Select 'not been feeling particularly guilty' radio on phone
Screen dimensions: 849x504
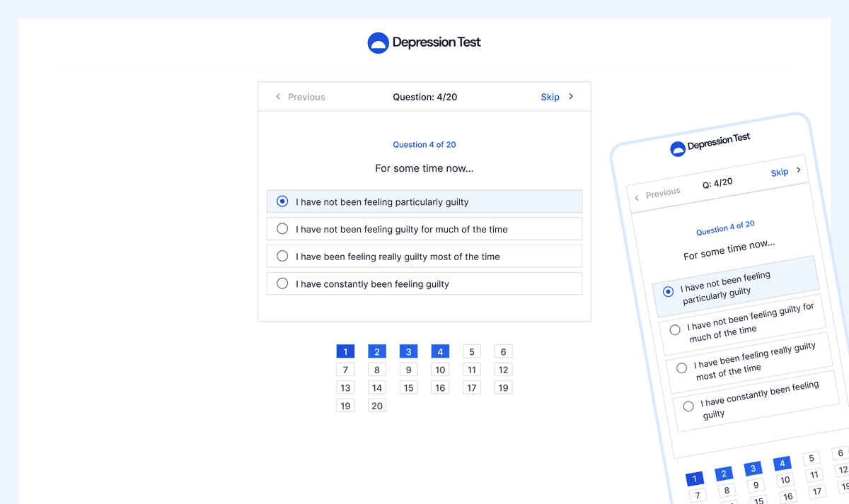click(668, 291)
